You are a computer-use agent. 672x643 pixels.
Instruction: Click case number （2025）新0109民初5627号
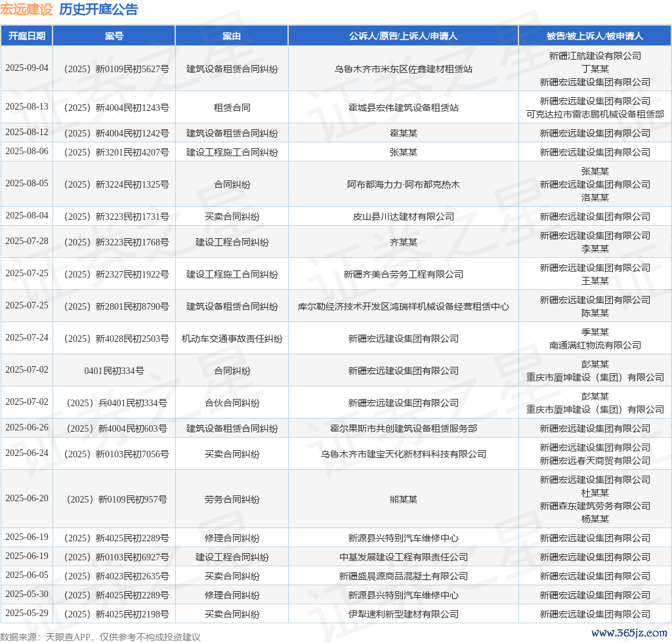[114, 69]
